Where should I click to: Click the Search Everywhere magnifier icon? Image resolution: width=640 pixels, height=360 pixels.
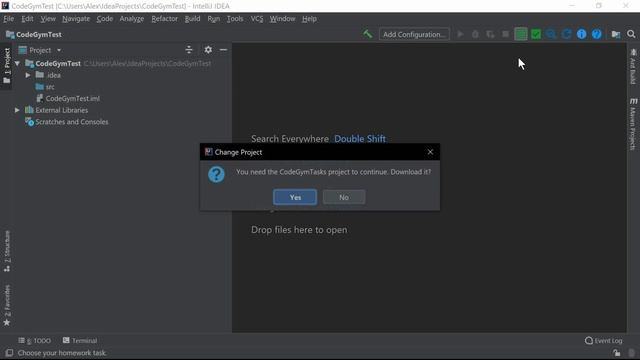631,34
